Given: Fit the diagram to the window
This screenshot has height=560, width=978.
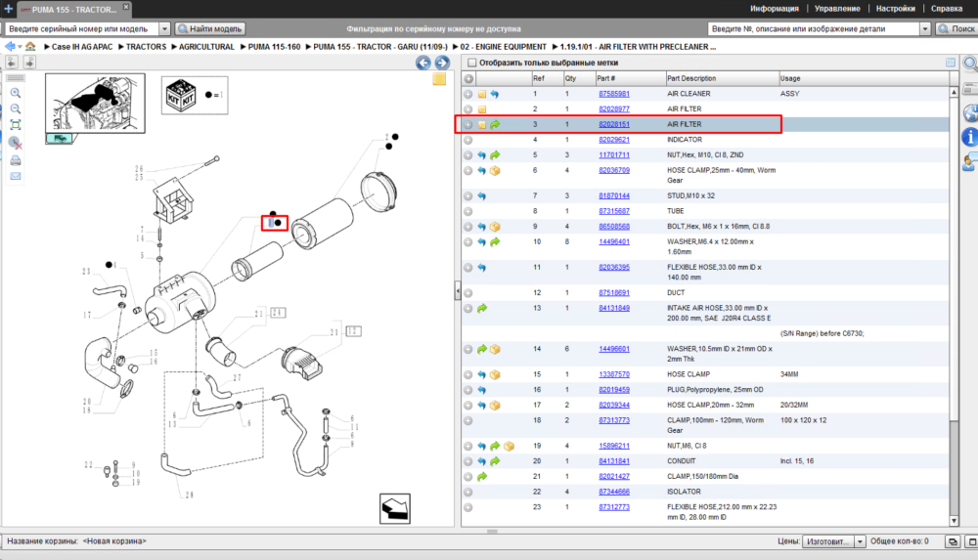Looking at the screenshot, I should click(x=16, y=125).
